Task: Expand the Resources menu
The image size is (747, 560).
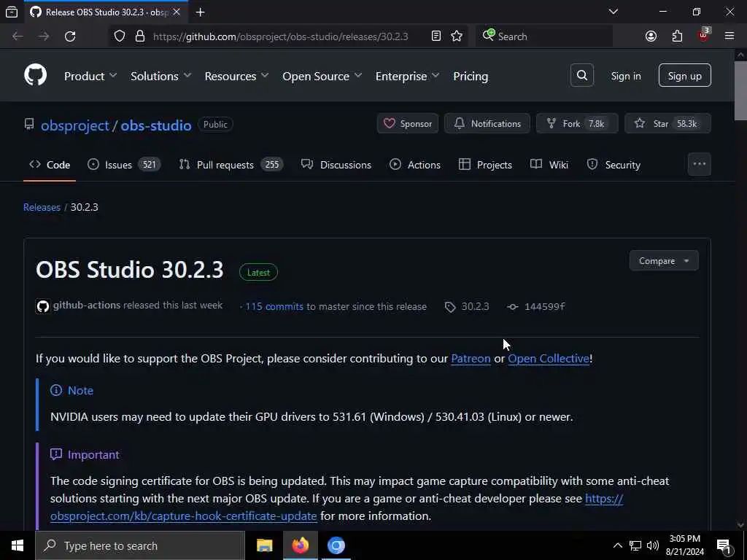Action: (x=236, y=76)
